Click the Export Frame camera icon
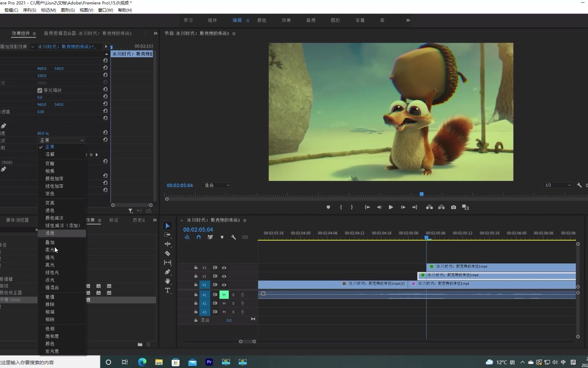Image resolution: width=588 pixels, height=368 pixels. (x=453, y=207)
